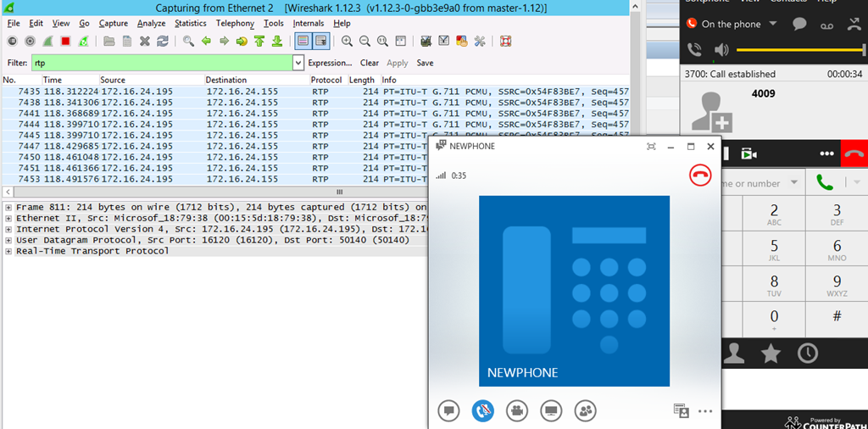Screen dimensions: 868x429
Task: Save this capture file
Action: [127, 41]
